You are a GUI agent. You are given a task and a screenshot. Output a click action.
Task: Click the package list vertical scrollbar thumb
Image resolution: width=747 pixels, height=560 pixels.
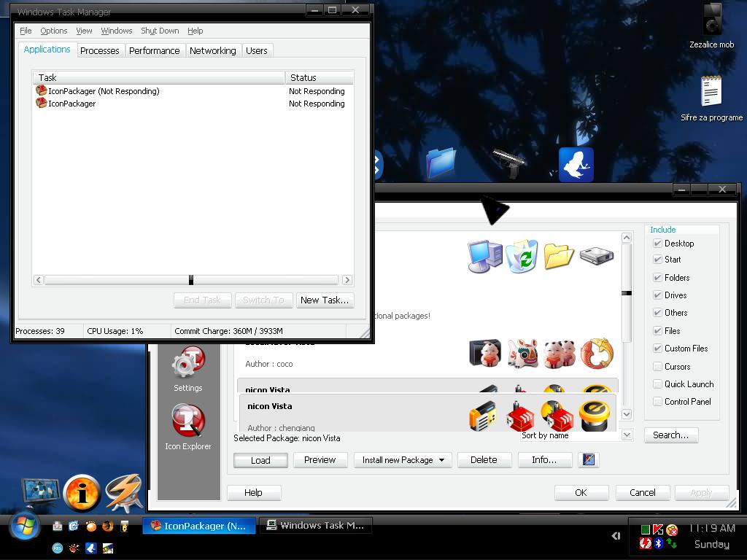point(627,293)
